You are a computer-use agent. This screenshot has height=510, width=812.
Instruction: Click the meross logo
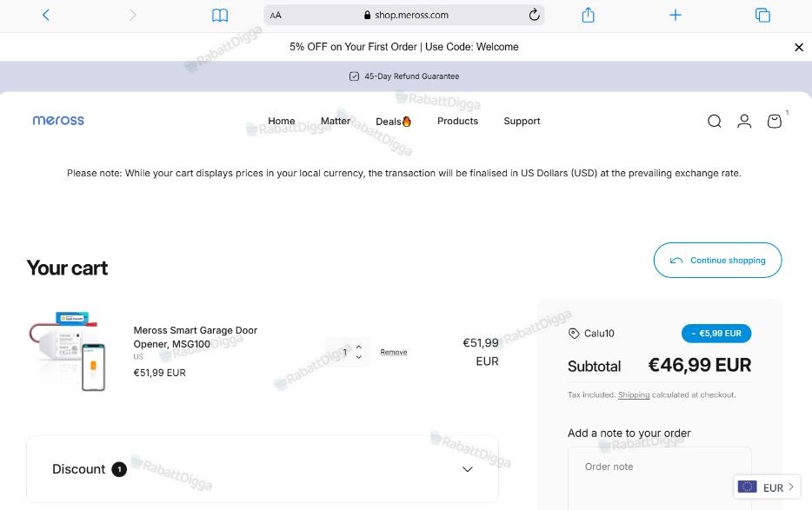pyautogui.click(x=58, y=120)
